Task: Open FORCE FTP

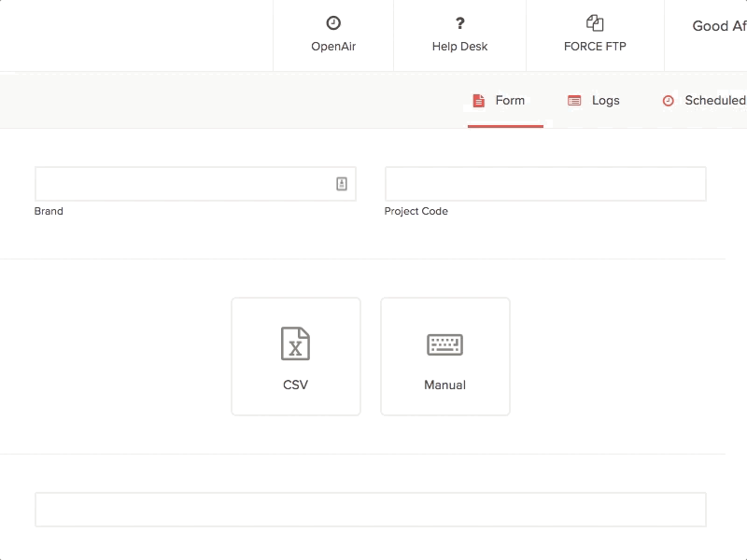Action: pos(595,35)
